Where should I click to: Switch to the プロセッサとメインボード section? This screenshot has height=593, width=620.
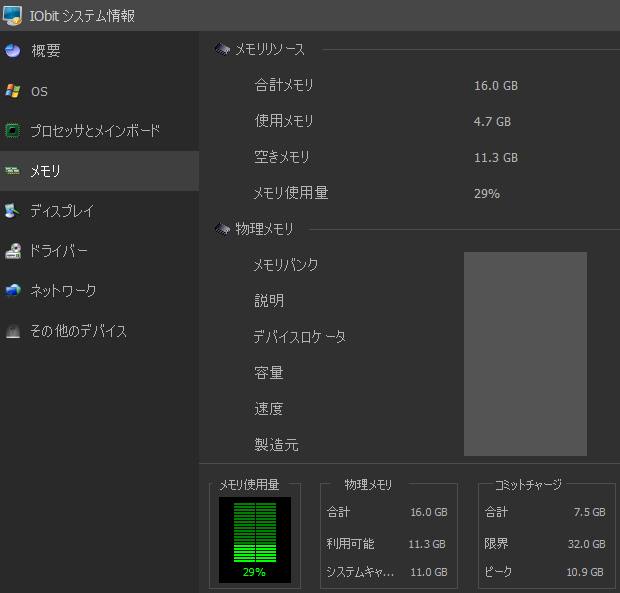pos(95,131)
